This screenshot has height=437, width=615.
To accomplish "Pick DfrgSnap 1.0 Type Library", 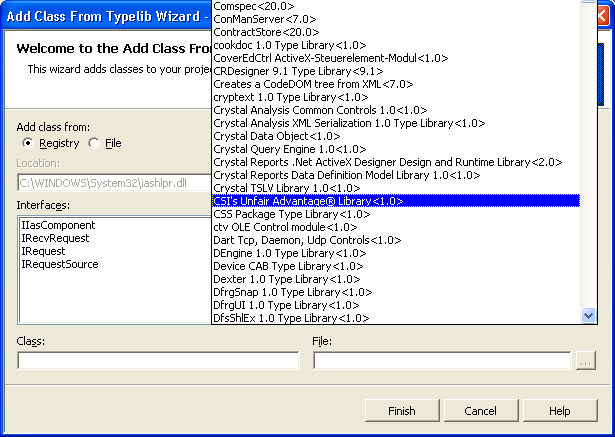I will [396, 292].
